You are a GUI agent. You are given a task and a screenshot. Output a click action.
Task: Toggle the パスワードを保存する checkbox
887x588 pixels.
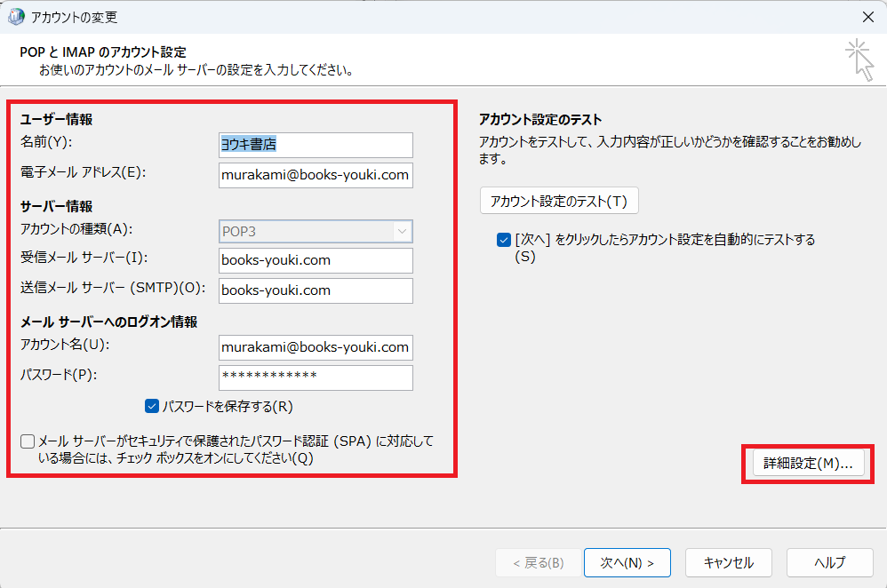tap(152, 407)
